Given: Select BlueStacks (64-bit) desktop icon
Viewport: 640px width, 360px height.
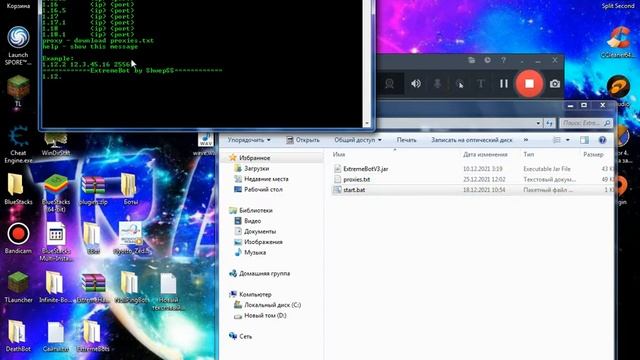Looking at the screenshot, I should (56, 193).
